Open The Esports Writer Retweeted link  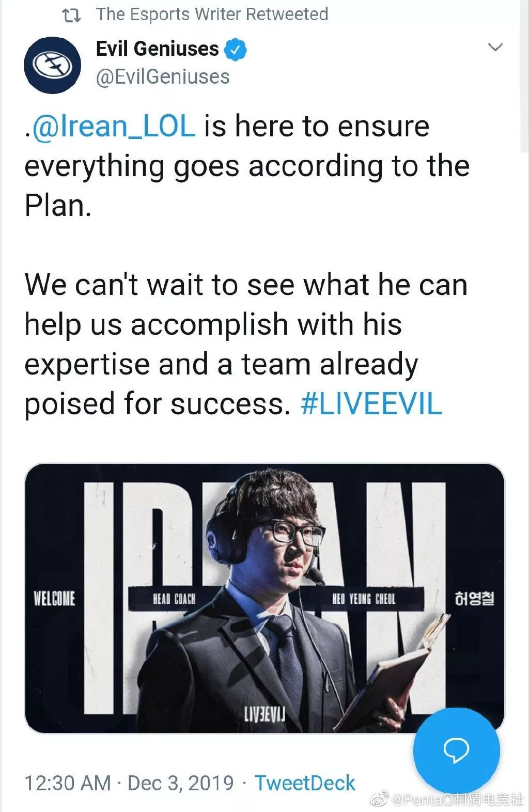coord(212,14)
